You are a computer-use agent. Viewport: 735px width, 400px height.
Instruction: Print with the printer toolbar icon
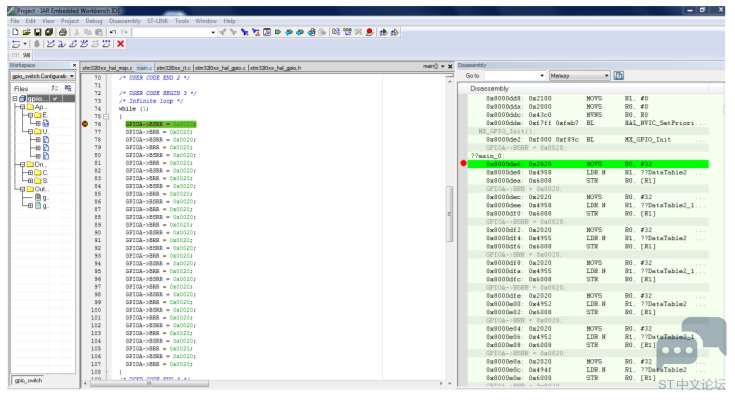pyautogui.click(x=62, y=32)
